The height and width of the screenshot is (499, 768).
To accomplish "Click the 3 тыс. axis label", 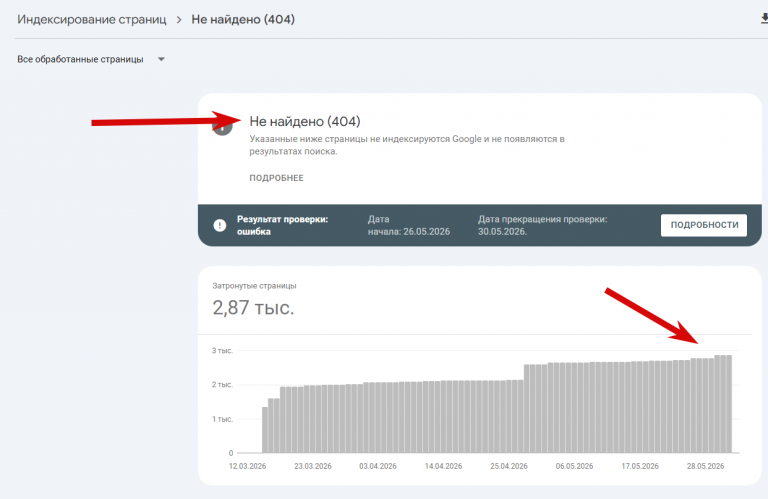I will click(x=222, y=351).
